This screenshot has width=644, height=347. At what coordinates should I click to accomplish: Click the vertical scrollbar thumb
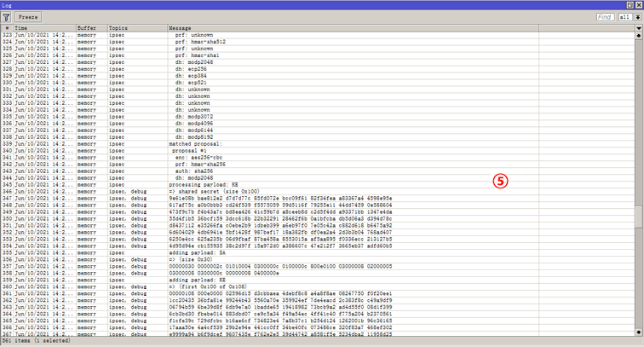point(639,217)
